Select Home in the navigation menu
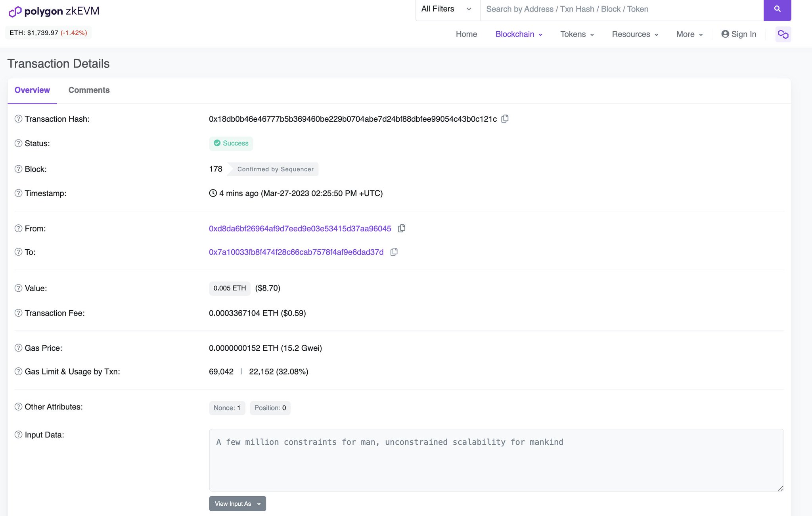The image size is (812, 516). point(466,34)
